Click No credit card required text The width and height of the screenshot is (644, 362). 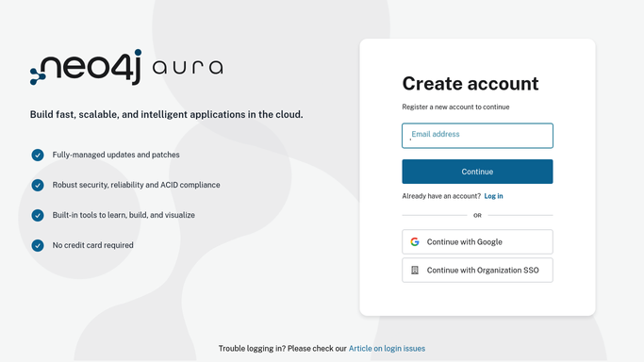(x=92, y=245)
